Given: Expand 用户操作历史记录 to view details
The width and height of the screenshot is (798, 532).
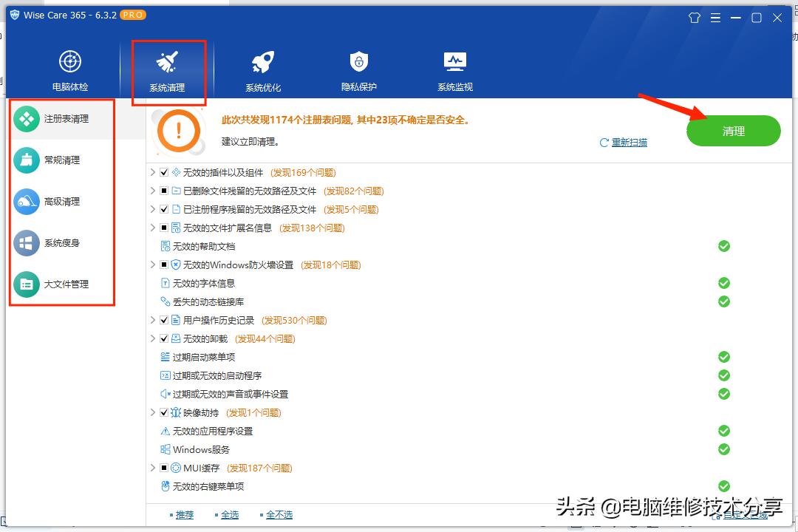Looking at the screenshot, I should [x=153, y=320].
